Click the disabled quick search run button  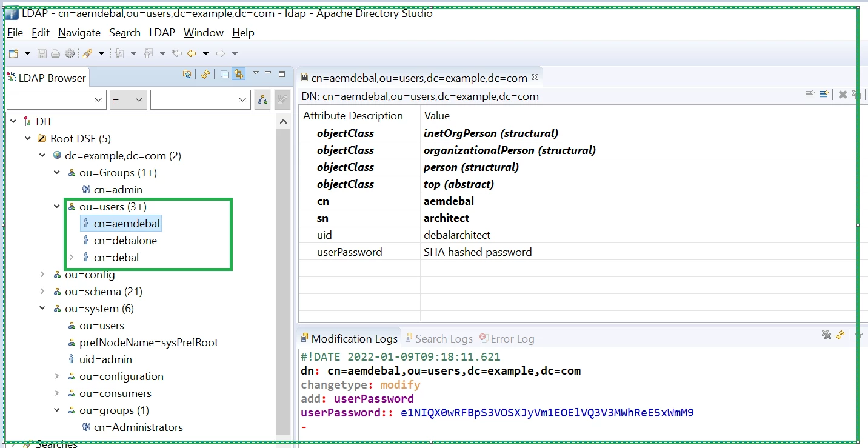(282, 100)
